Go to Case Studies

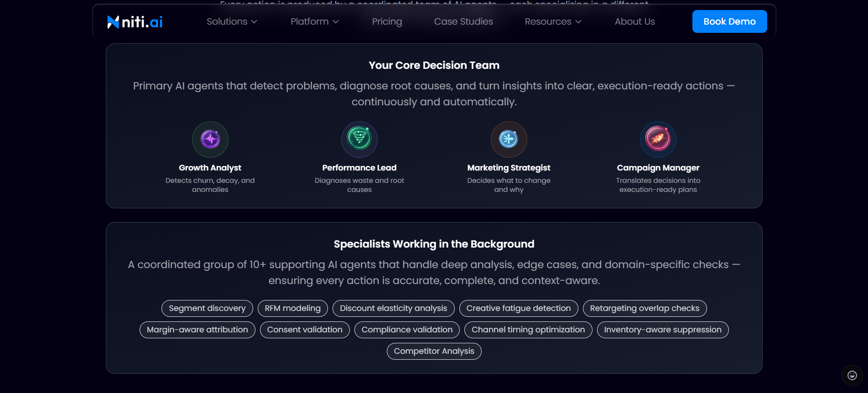click(x=463, y=21)
